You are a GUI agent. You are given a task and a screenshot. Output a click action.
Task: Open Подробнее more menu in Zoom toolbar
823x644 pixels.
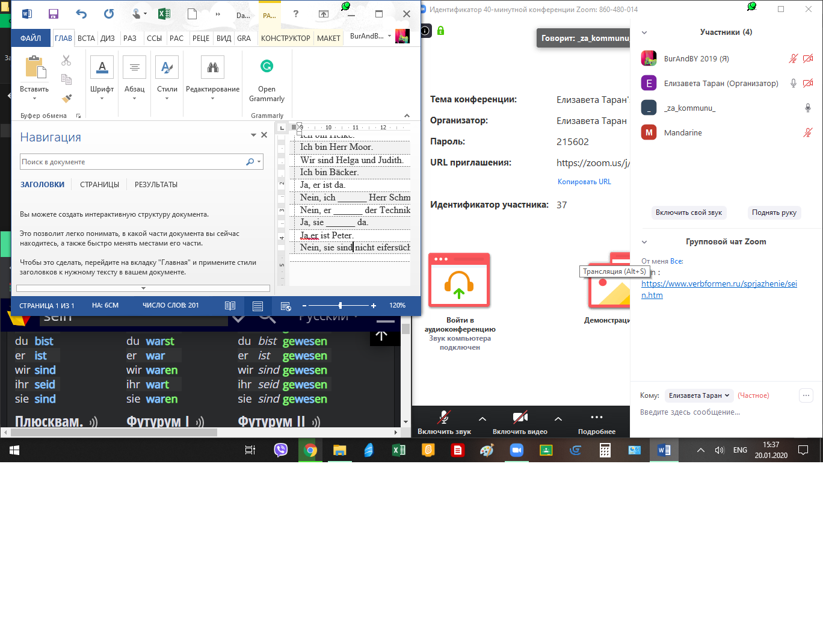(597, 423)
